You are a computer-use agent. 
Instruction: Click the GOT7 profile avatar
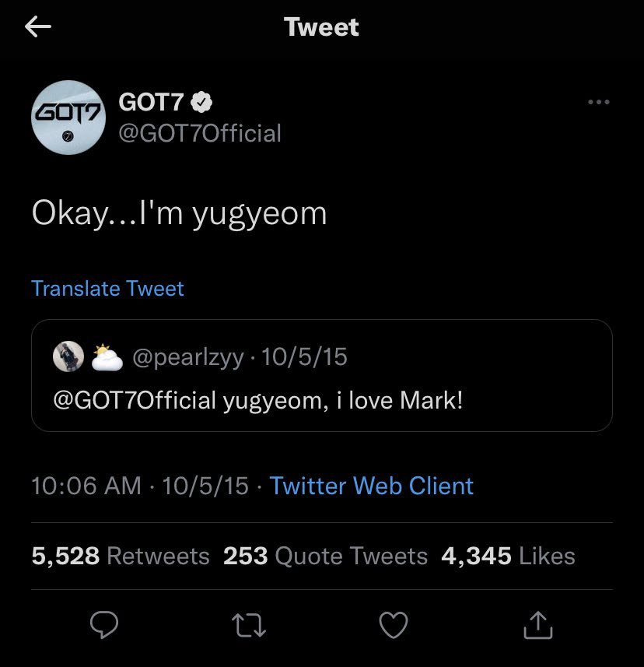[68, 117]
